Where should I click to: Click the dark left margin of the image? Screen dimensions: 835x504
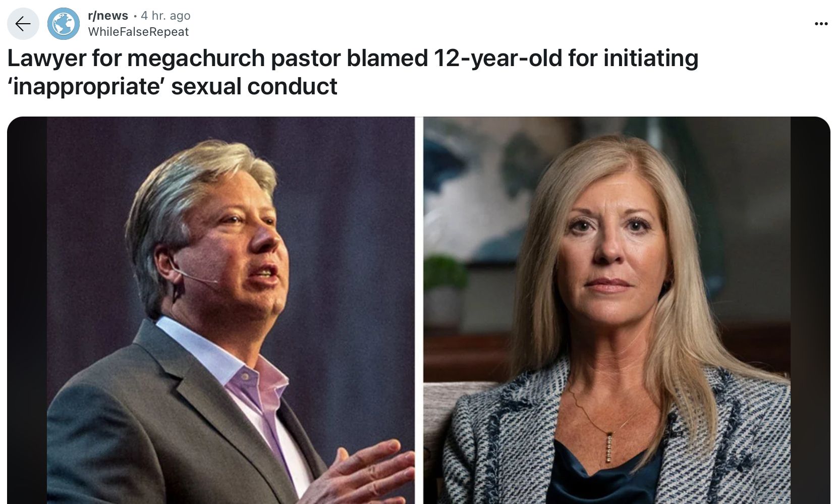coord(27,310)
